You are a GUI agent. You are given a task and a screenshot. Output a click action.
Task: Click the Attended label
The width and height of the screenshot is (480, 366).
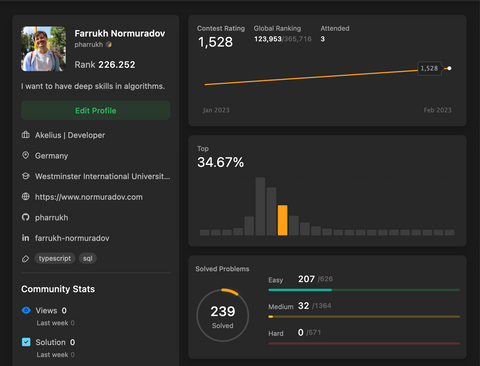tap(335, 28)
